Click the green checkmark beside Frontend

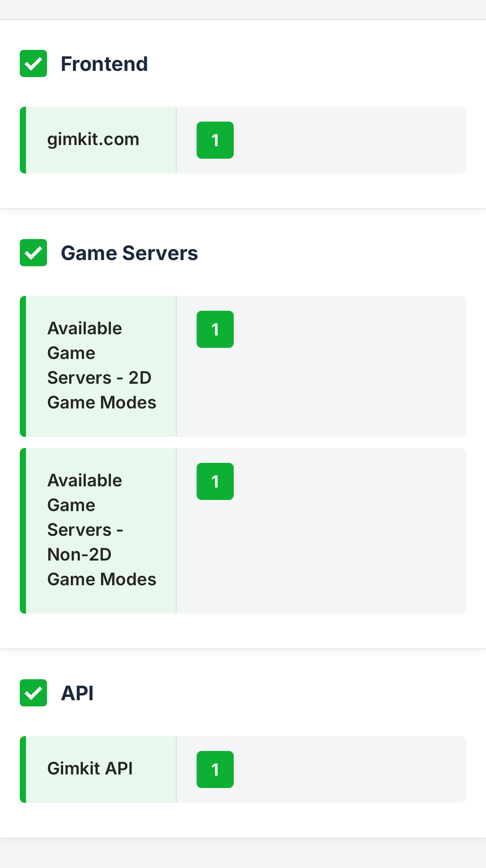pos(33,63)
